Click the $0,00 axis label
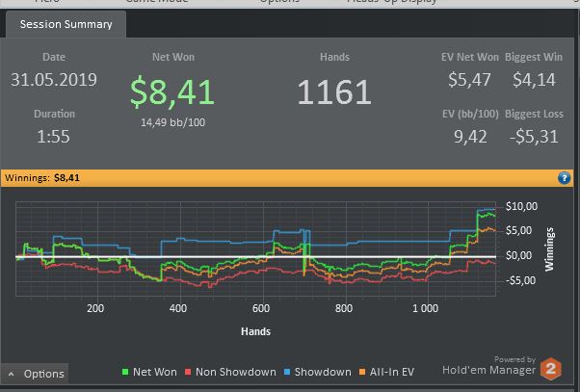Viewport: 580px width, 392px height. point(518,255)
